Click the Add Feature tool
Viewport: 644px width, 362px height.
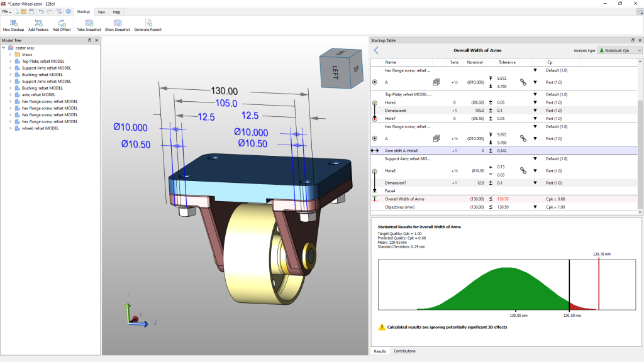38,24
